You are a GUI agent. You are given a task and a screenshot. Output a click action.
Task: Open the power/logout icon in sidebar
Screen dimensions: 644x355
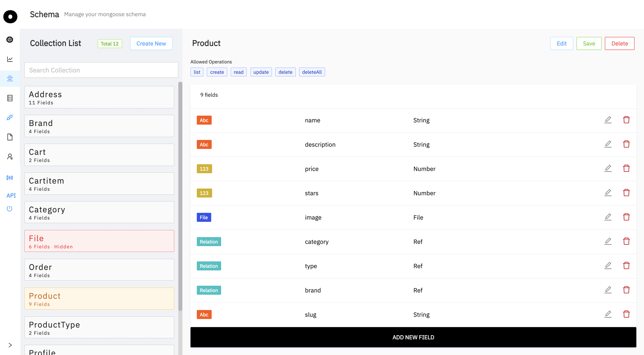9,208
